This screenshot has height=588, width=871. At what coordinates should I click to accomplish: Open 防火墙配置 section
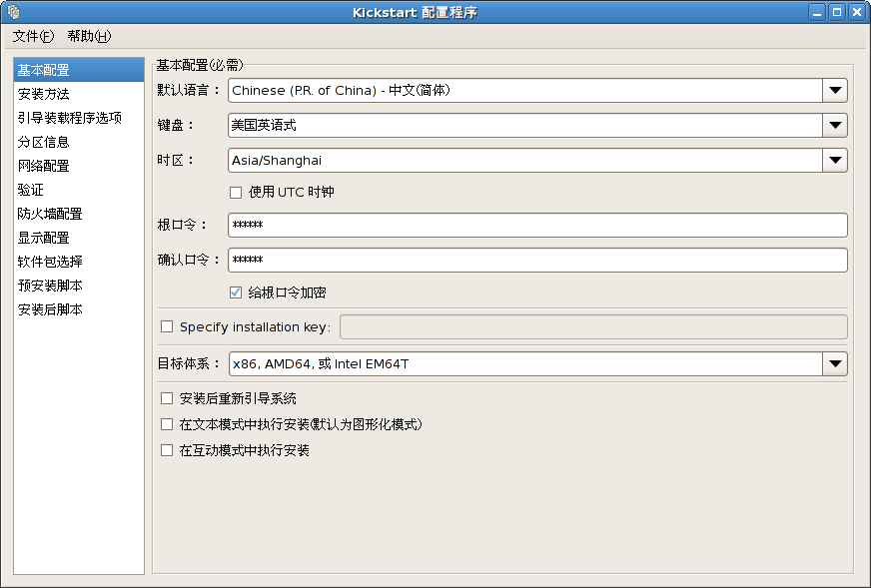(79, 214)
